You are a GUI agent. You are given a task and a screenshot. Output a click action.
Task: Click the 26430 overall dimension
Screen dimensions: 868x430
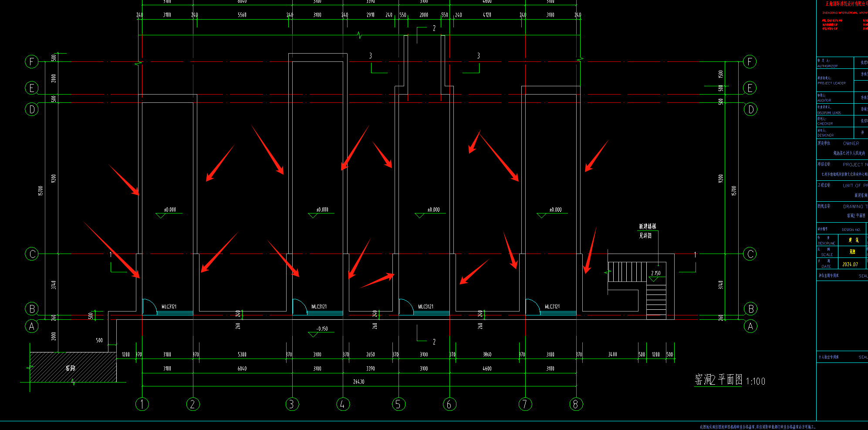tap(359, 382)
